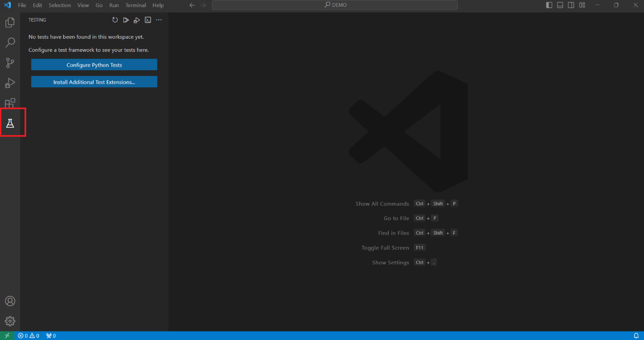
Task: Open the Search view in activity bar
Action: pos(10,43)
